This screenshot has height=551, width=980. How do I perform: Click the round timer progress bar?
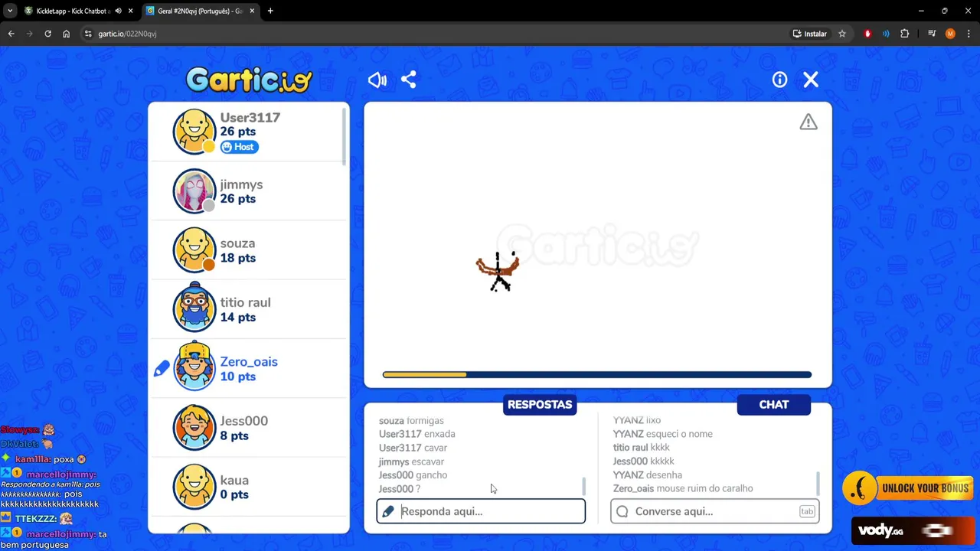click(597, 375)
